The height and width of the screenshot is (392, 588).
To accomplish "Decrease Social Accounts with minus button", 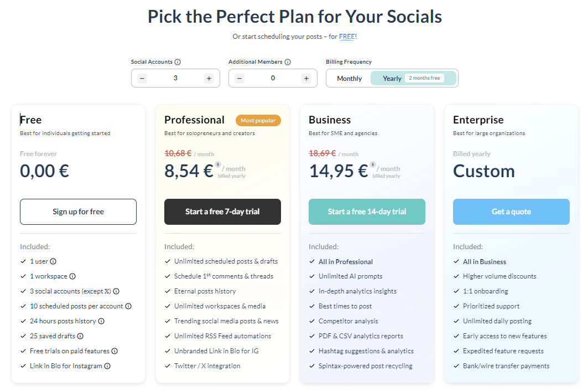I will coord(142,79).
